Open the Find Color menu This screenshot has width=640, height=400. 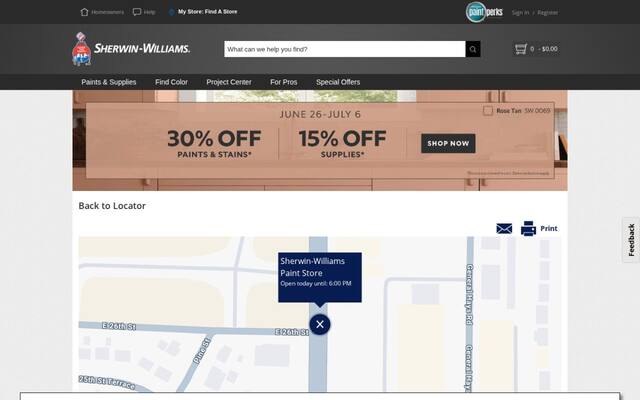(x=171, y=82)
